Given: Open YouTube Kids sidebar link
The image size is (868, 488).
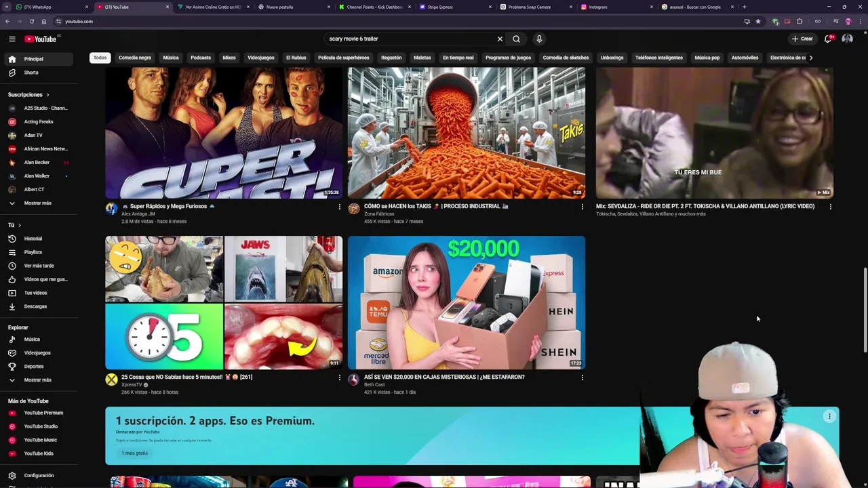Looking at the screenshot, I should click(x=39, y=453).
